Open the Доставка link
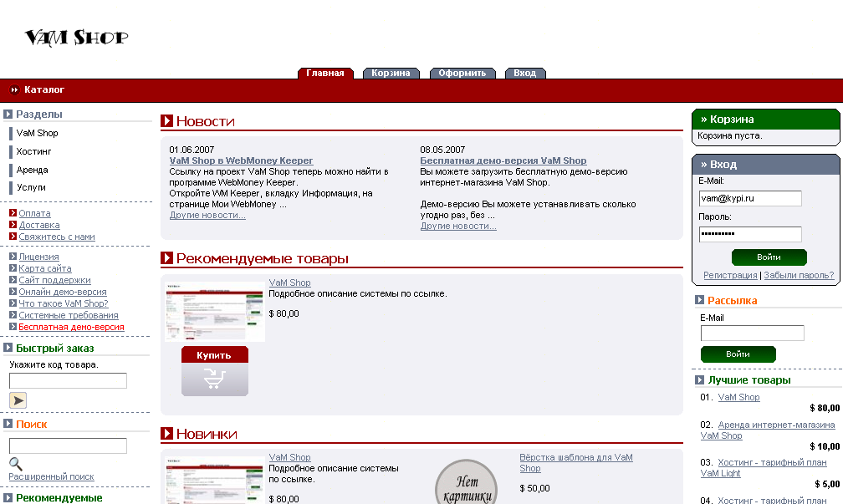 coord(39,225)
